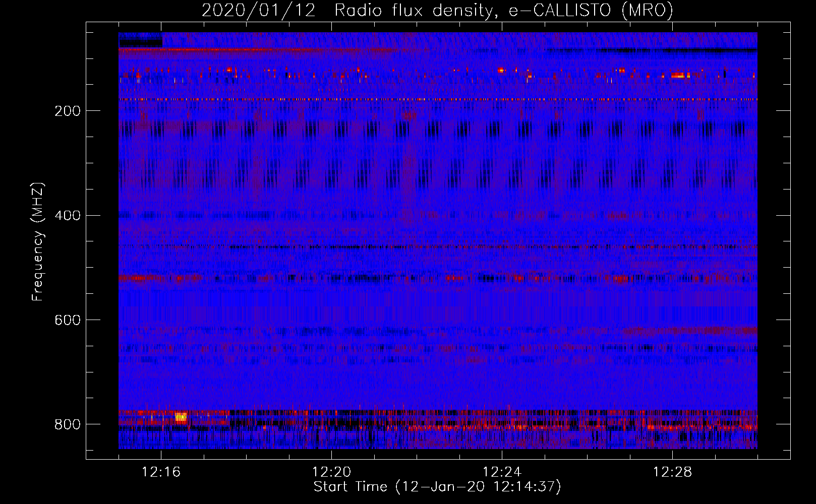
Task: Click the 800 frequency tick label
Action: pos(68,424)
